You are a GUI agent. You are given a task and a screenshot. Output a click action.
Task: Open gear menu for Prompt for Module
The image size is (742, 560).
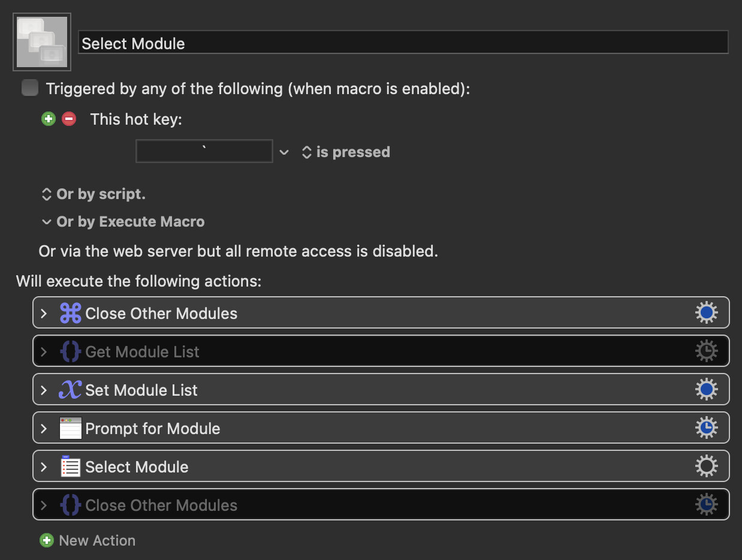[706, 429]
